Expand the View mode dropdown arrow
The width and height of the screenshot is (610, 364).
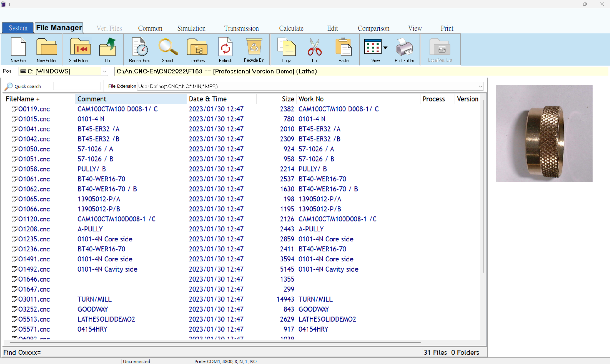(x=386, y=48)
